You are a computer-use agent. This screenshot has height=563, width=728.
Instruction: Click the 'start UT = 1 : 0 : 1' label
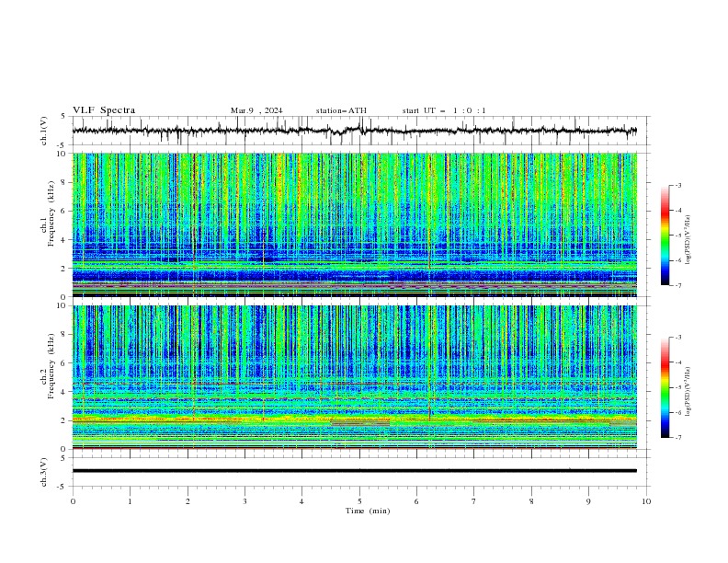444,110
